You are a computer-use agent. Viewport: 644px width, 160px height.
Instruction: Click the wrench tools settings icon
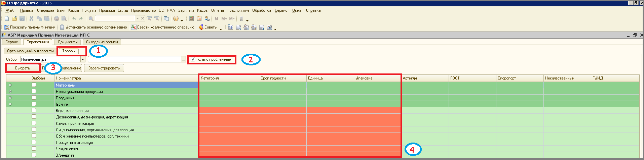tap(241, 18)
